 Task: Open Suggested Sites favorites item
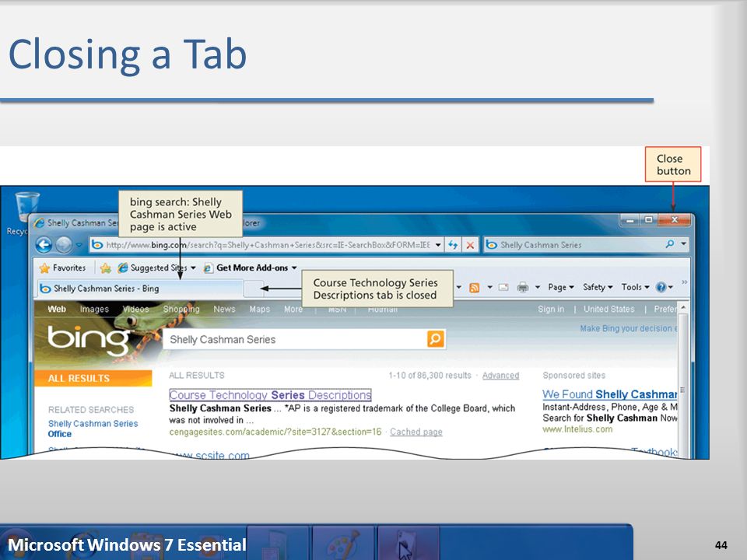pos(156,268)
